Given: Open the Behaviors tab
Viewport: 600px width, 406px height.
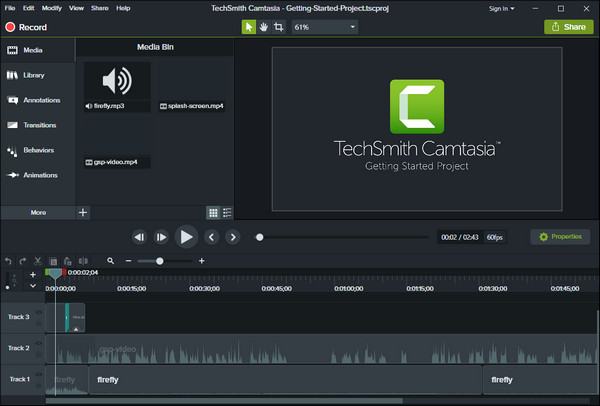Looking at the screenshot, I should (38, 150).
